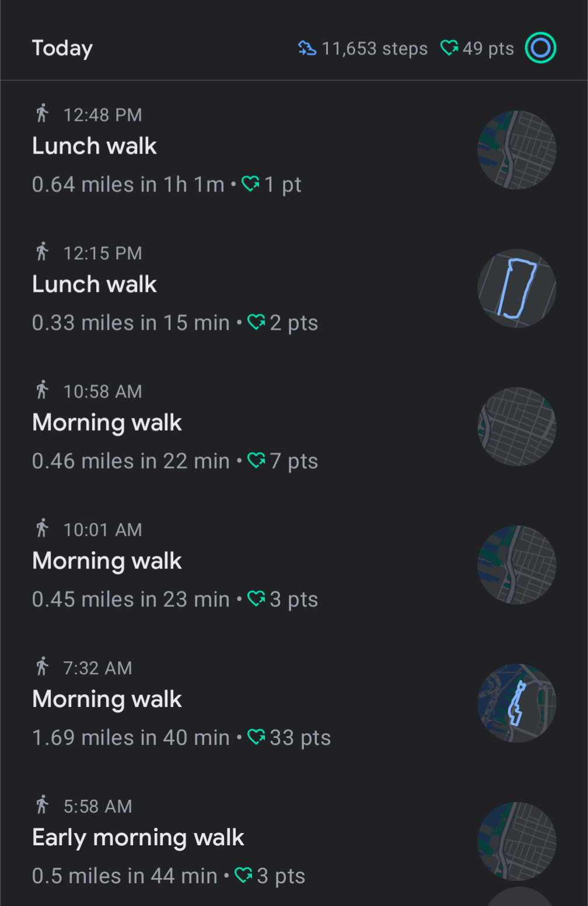The width and height of the screenshot is (588, 906).
Task: Open the activity goal ring icon
Action: coord(540,48)
